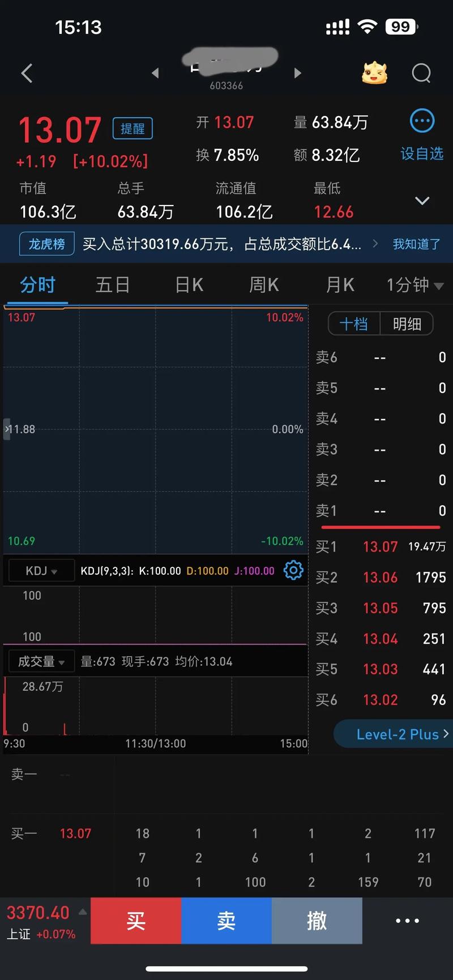This screenshot has height=980, width=453.
Task: Tap the circled three-dots more icon
Action: 422,121
